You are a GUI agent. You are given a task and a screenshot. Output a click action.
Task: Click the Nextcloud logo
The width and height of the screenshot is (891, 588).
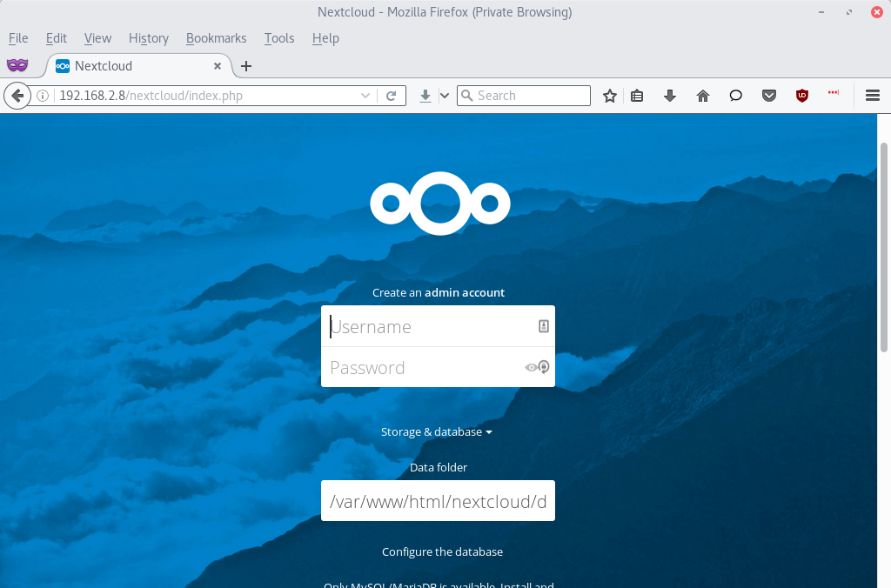[x=439, y=204]
